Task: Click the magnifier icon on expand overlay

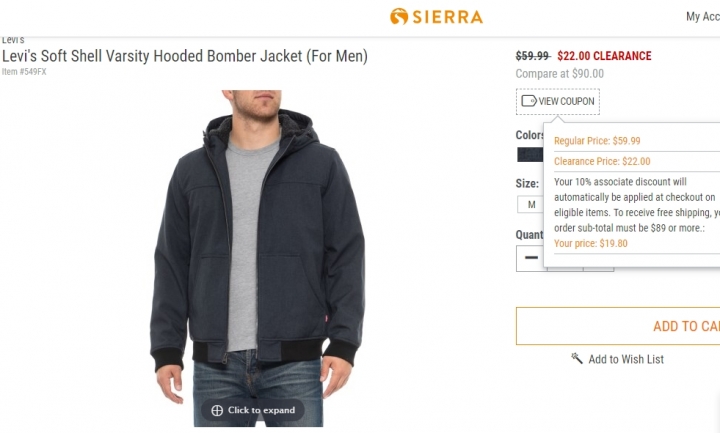Action: 217,410
